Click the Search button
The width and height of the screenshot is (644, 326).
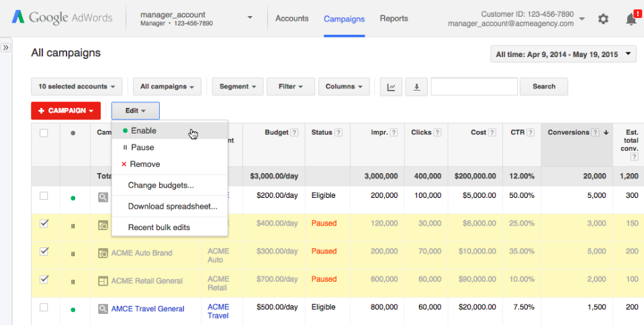(544, 87)
